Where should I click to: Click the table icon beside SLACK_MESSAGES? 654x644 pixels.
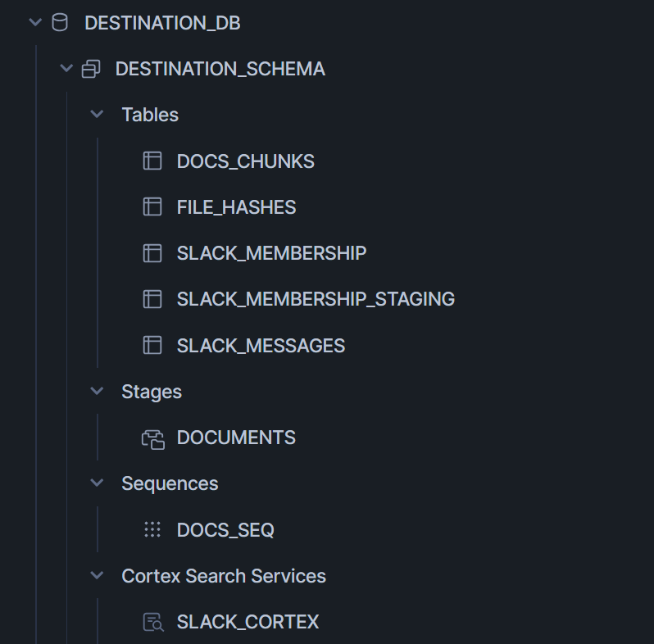click(x=152, y=346)
